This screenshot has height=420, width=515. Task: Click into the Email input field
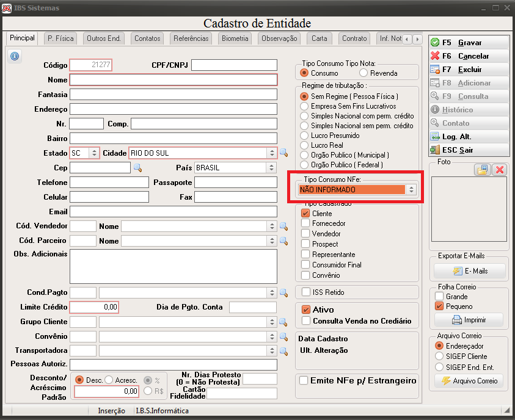(173, 212)
